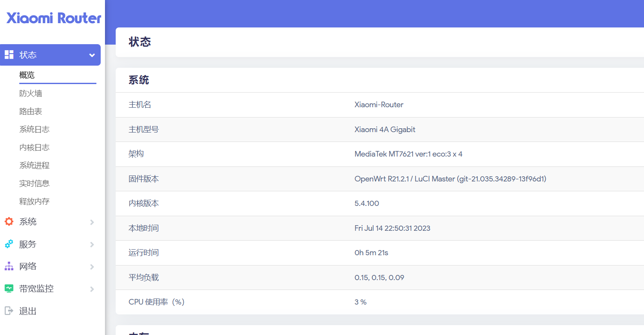The height and width of the screenshot is (335, 644).
Task: Click the green Bandwidth Monitor icon
Action: tap(9, 289)
